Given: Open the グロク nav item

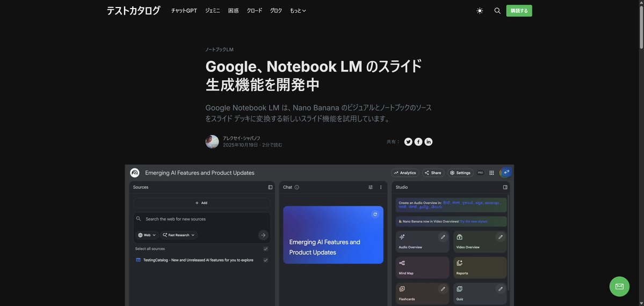Looking at the screenshot, I should pos(276,11).
